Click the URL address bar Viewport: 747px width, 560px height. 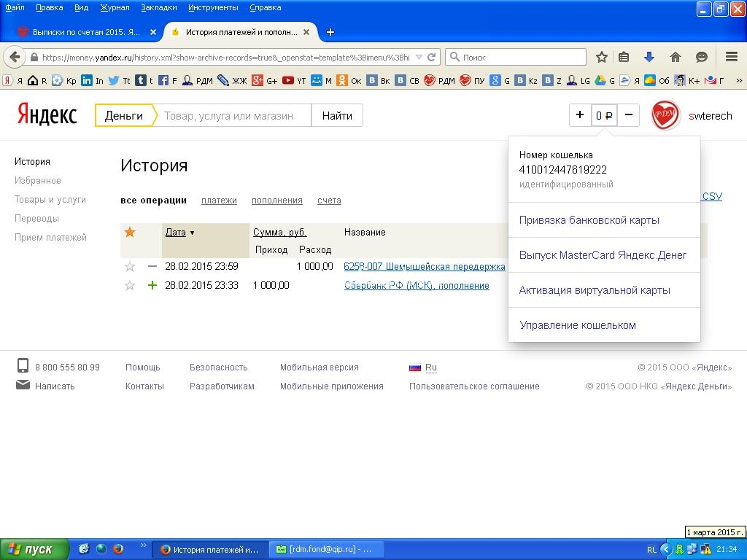226,57
